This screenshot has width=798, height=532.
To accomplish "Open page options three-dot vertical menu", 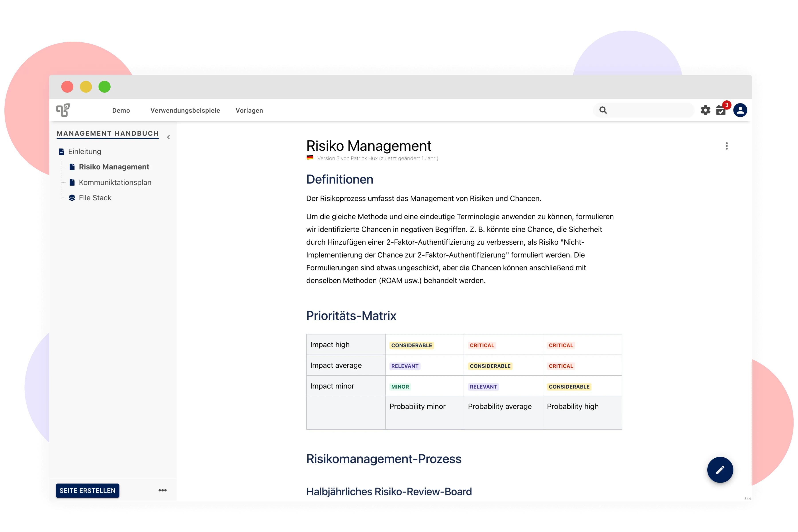I will coord(726,146).
